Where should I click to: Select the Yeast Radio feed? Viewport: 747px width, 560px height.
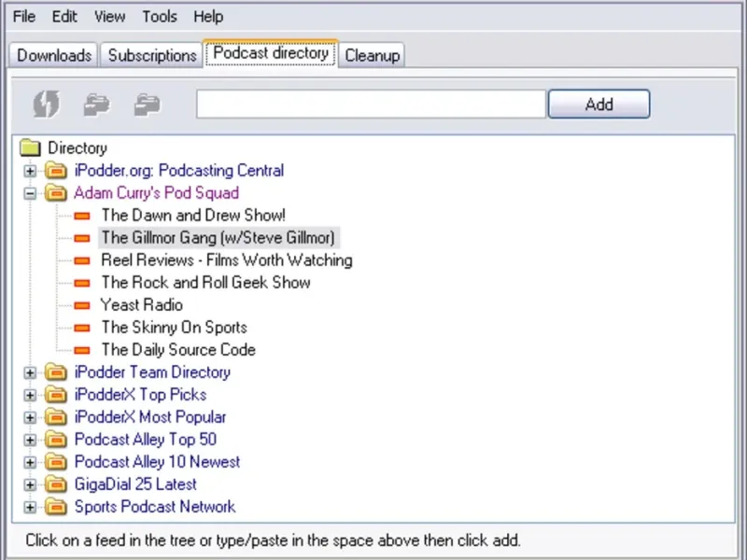point(142,305)
